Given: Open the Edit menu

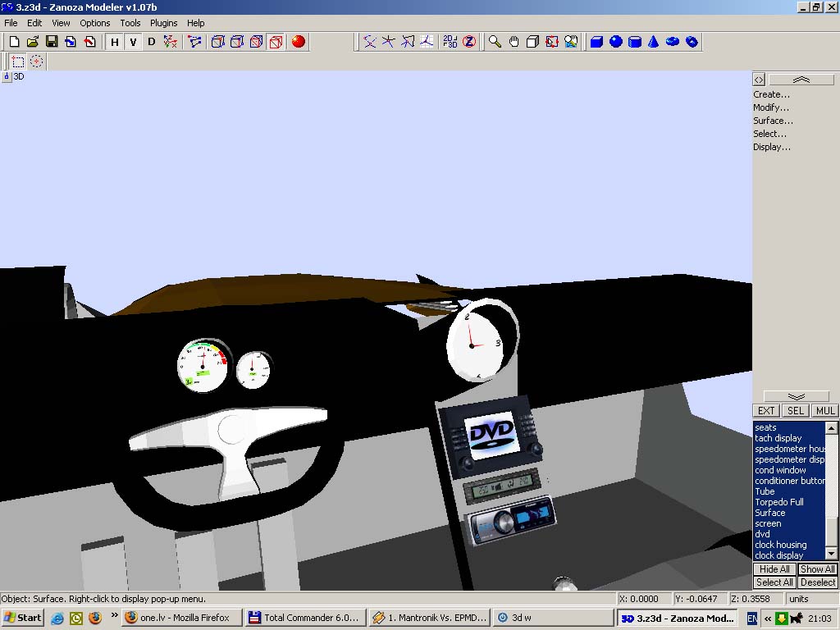Looking at the screenshot, I should click(x=34, y=23).
